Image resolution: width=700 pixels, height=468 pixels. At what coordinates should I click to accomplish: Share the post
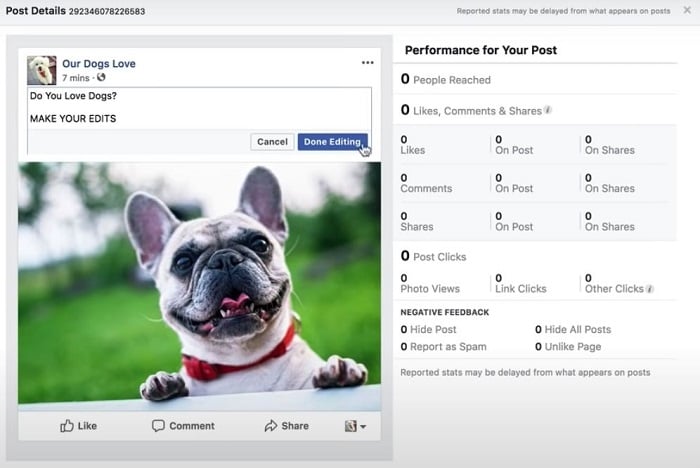point(287,426)
